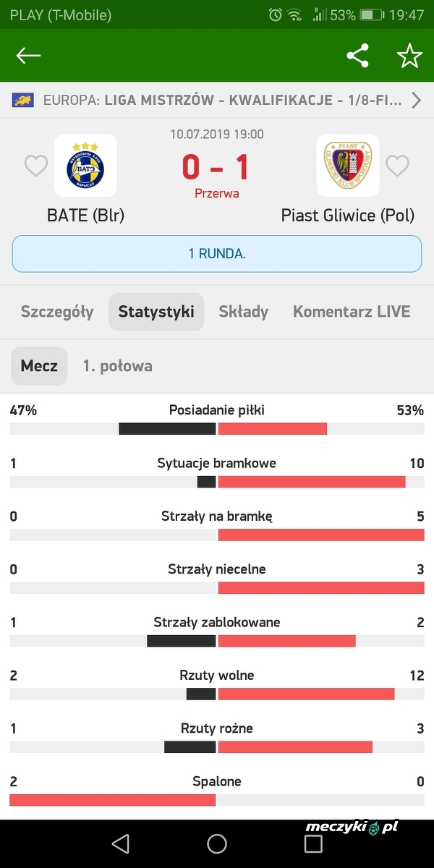Favorite Piast Gliwice with heart icon

coord(397,166)
